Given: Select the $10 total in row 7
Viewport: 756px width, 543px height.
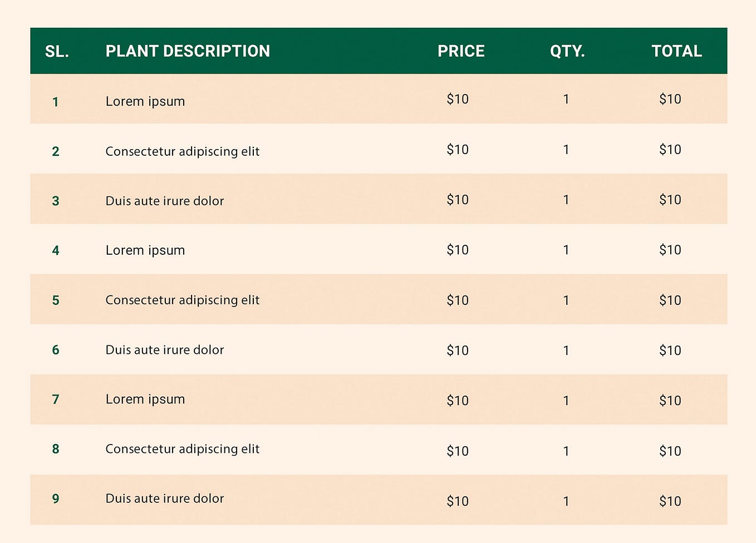Looking at the screenshot, I should (670, 401).
